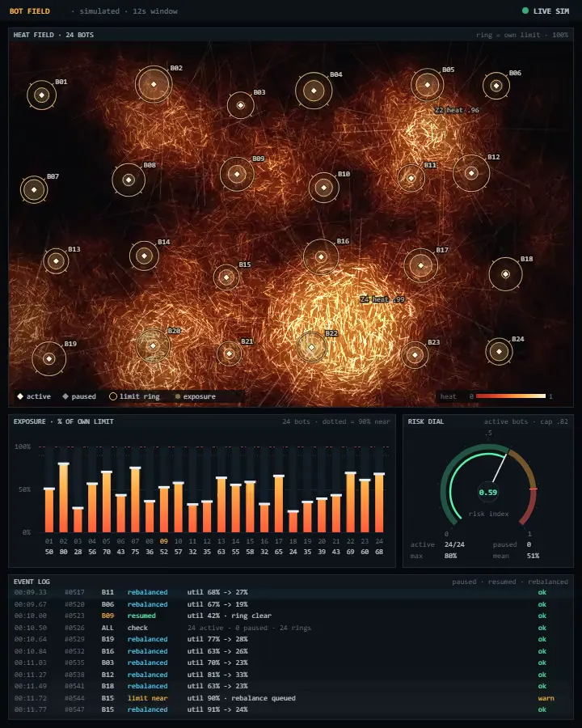
Task: Click the B03 bot node
Action: (240, 105)
